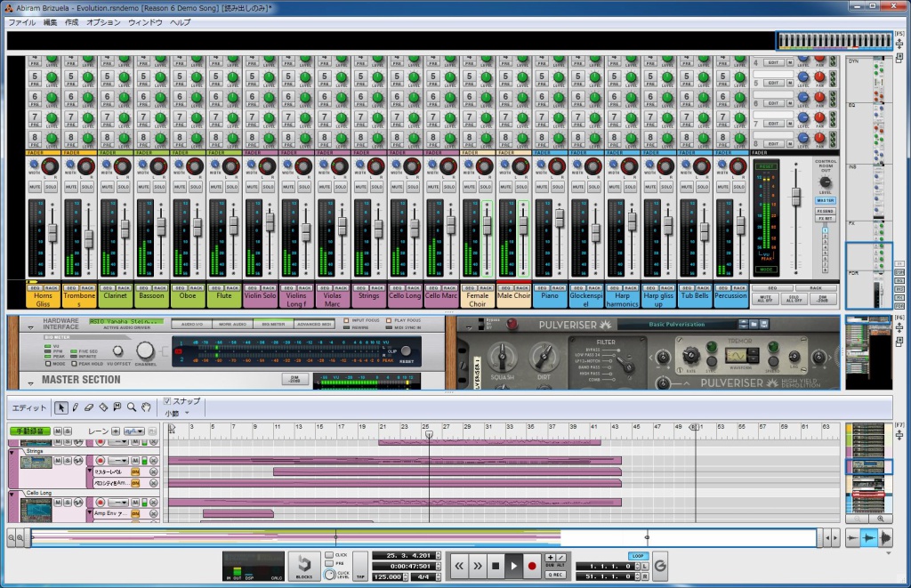
Task: Pick the Magnify zoom tool
Action: point(132,407)
